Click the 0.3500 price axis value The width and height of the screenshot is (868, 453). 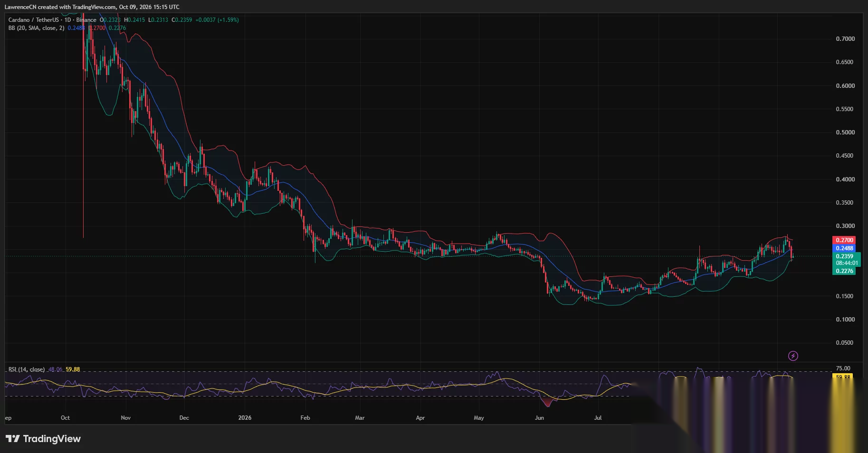845,203
